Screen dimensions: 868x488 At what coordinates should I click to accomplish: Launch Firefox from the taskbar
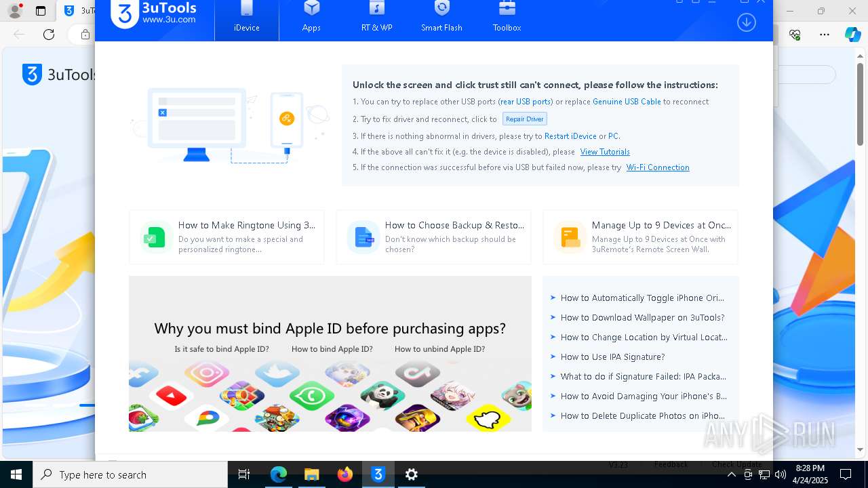pyautogui.click(x=345, y=474)
